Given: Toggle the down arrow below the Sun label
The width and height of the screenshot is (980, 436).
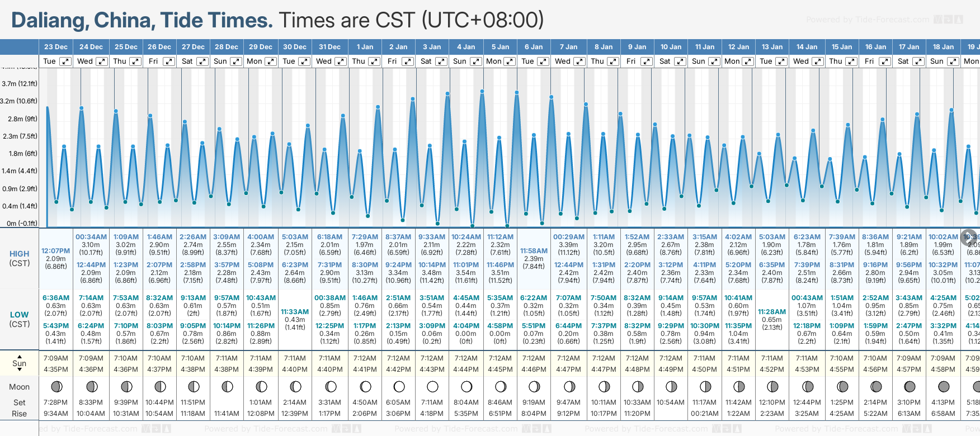Looking at the screenshot, I should point(20,369).
